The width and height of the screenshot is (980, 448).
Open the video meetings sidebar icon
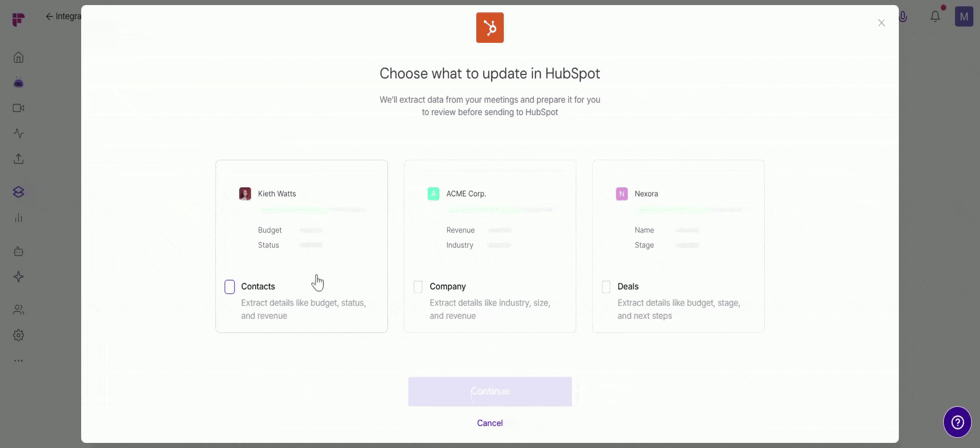click(18, 108)
